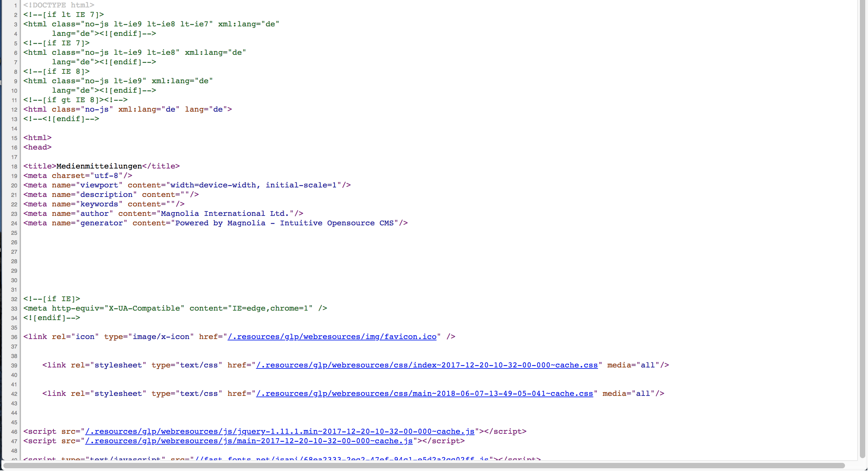This screenshot has width=868, height=471.
Task: Click the viewport content attribute value
Action: 253,185
